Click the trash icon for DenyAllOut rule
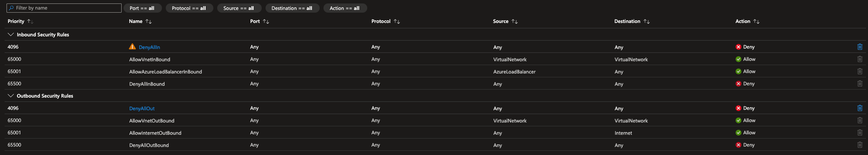The image size is (868, 155). point(860,108)
